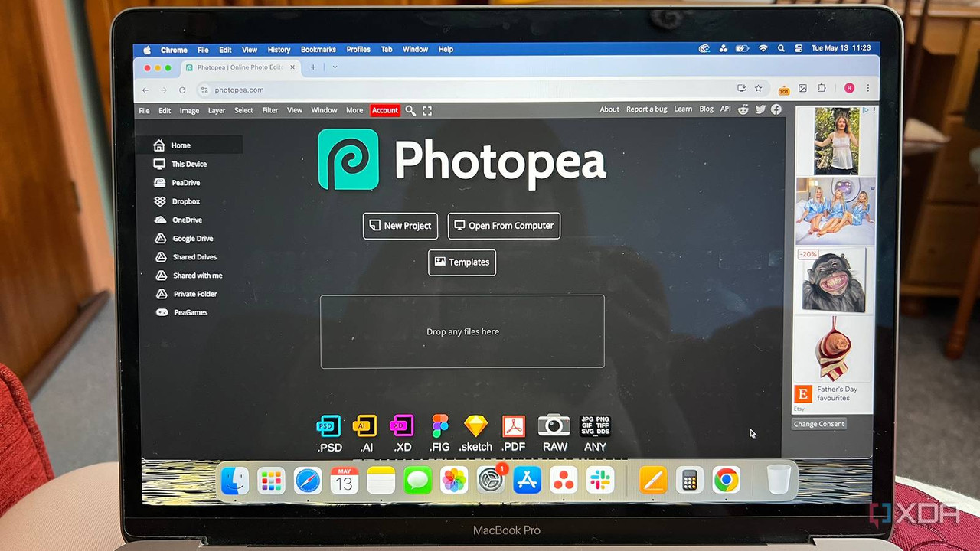Open the History menu in the menu bar
Viewport: 980px width, 551px height.
click(279, 50)
